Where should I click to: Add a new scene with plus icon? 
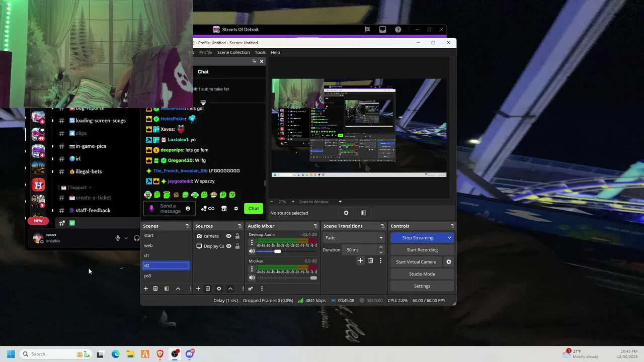click(146, 289)
